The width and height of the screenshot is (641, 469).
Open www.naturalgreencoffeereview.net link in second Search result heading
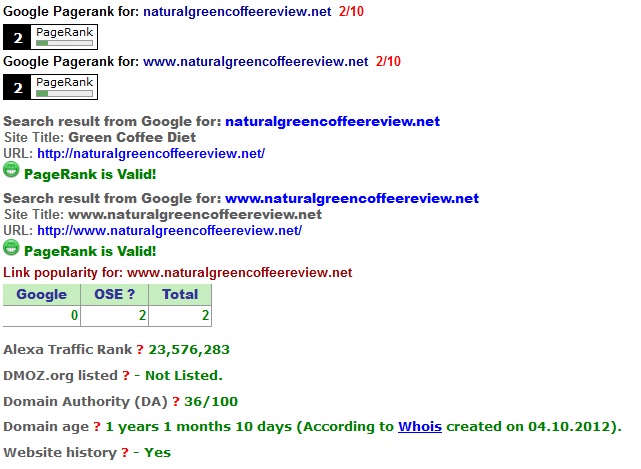[352, 198]
